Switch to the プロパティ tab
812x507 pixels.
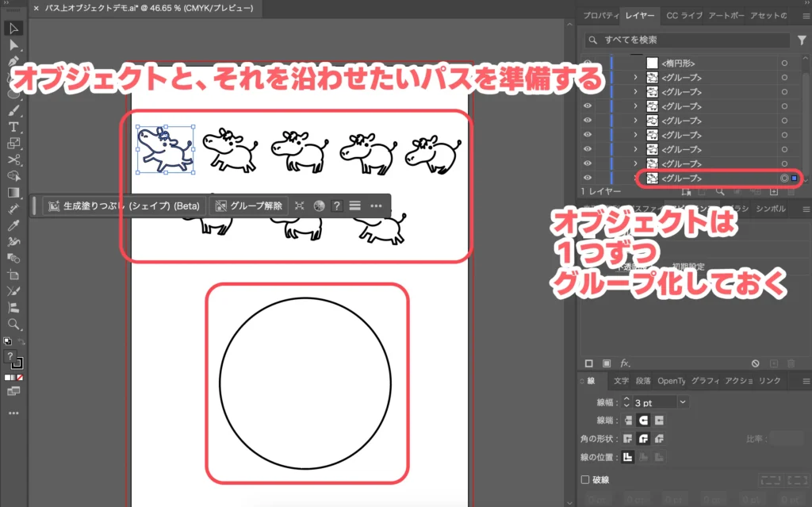click(x=601, y=16)
